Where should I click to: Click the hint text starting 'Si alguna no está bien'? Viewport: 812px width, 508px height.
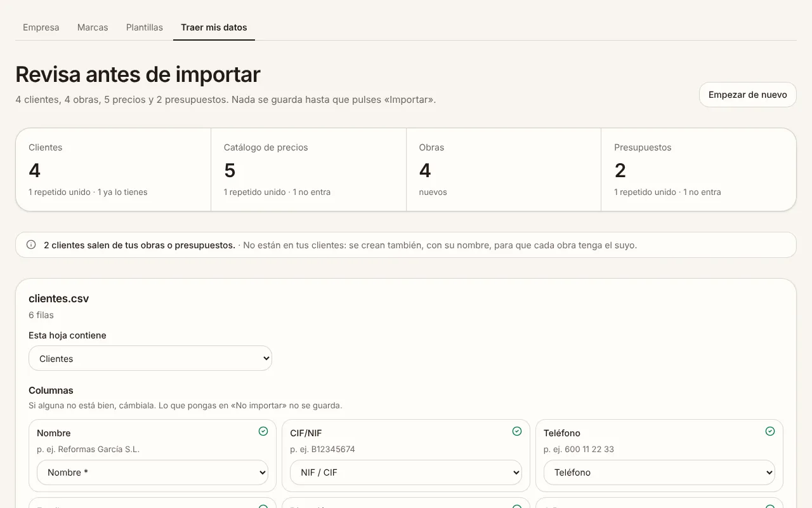pos(185,405)
